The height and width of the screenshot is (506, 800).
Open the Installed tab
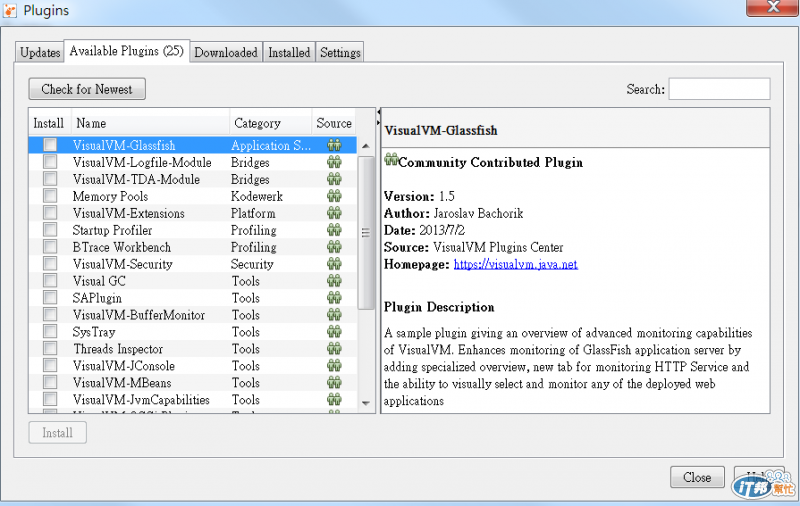pos(289,53)
